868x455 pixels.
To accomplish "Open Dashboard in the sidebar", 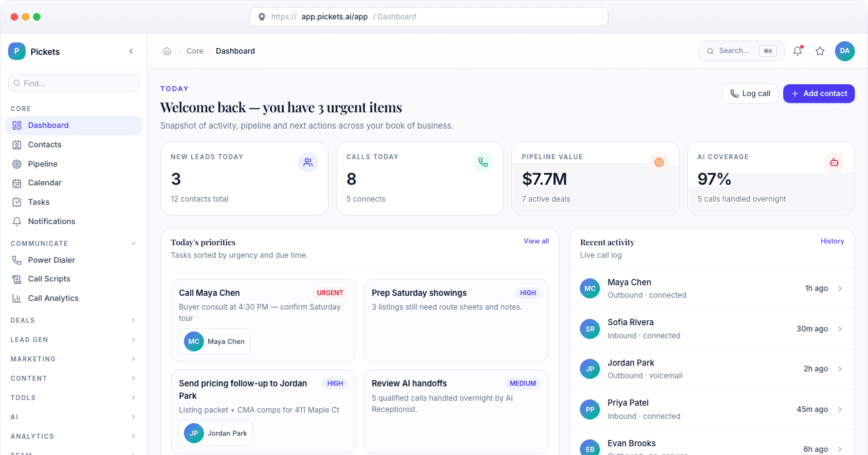I will point(74,125).
